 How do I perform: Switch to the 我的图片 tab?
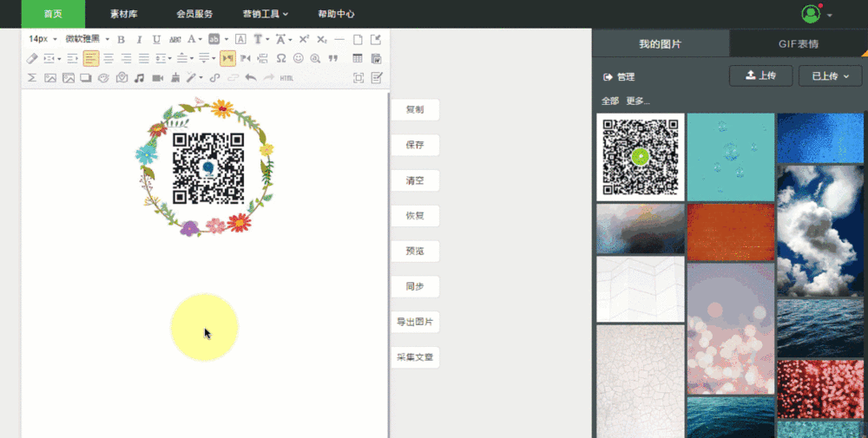coord(661,43)
